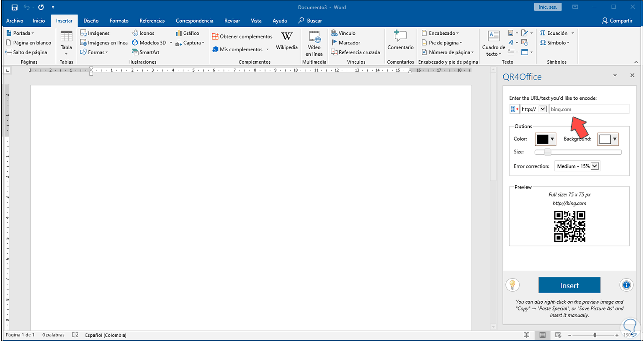Zoom out with the minus button

pyautogui.click(x=569, y=335)
